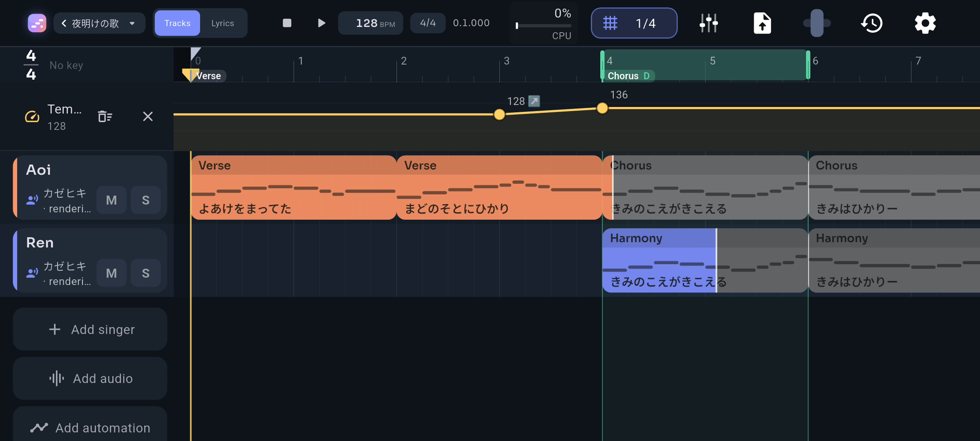Switch to the Lyrics tab
The height and width of the screenshot is (441, 980).
click(223, 23)
